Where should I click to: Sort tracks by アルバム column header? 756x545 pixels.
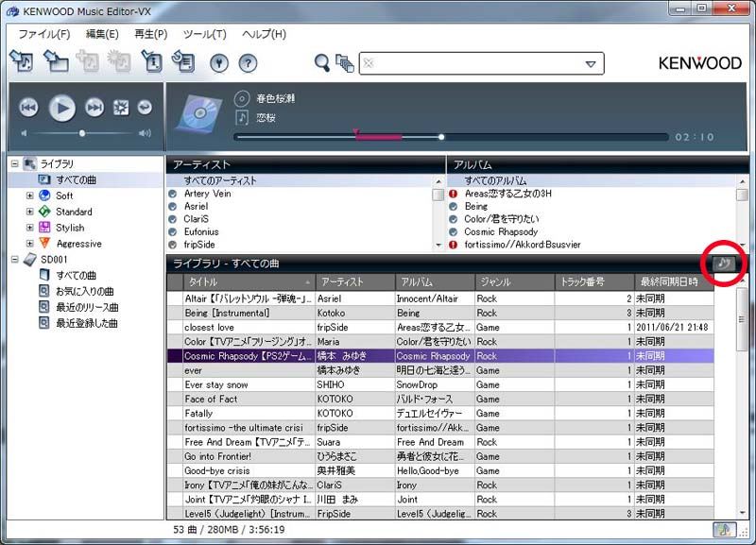pos(435,281)
